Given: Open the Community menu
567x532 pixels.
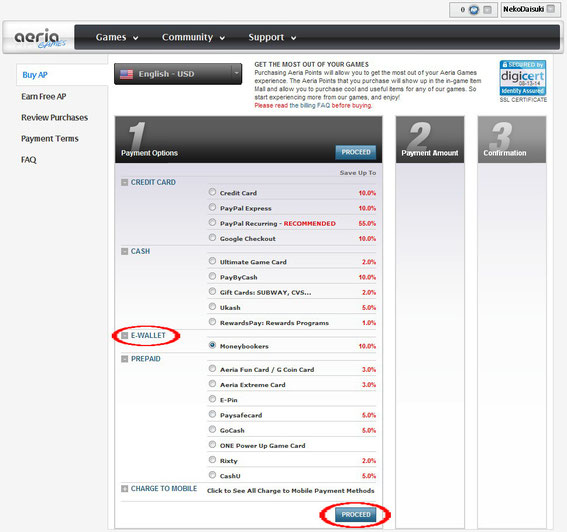Looking at the screenshot, I should click(193, 37).
